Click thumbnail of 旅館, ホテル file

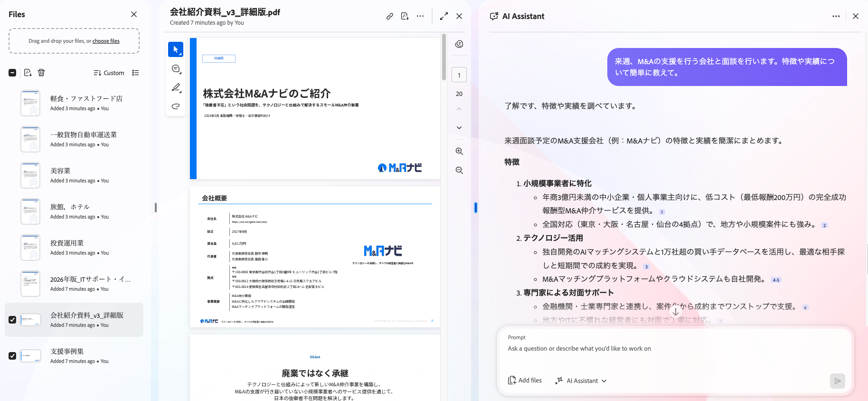click(30, 211)
